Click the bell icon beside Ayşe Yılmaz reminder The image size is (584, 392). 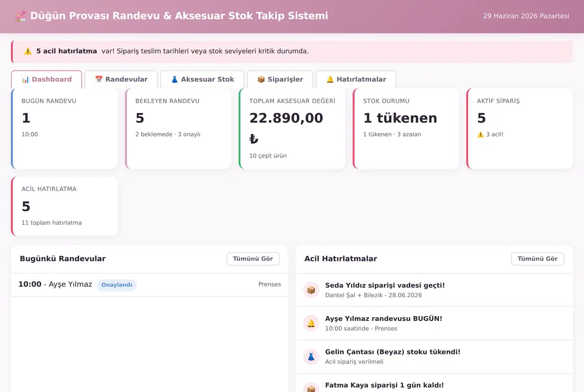pos(311,323)
